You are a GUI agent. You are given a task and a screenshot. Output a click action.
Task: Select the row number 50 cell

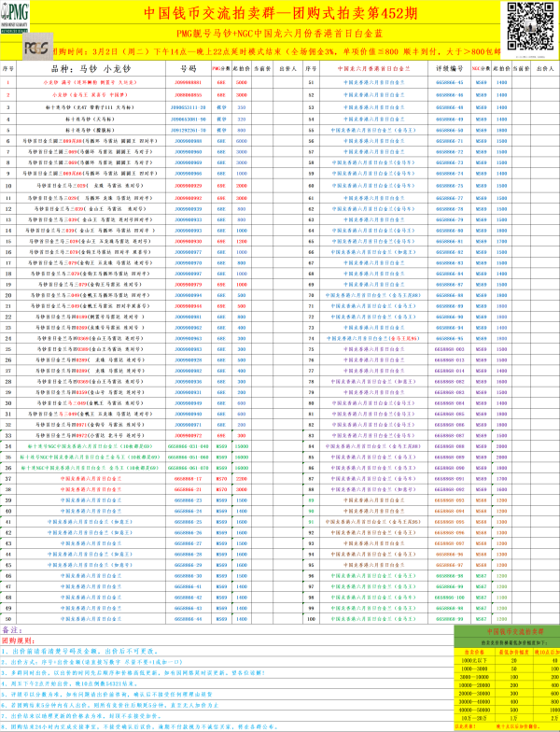(8, 618)
